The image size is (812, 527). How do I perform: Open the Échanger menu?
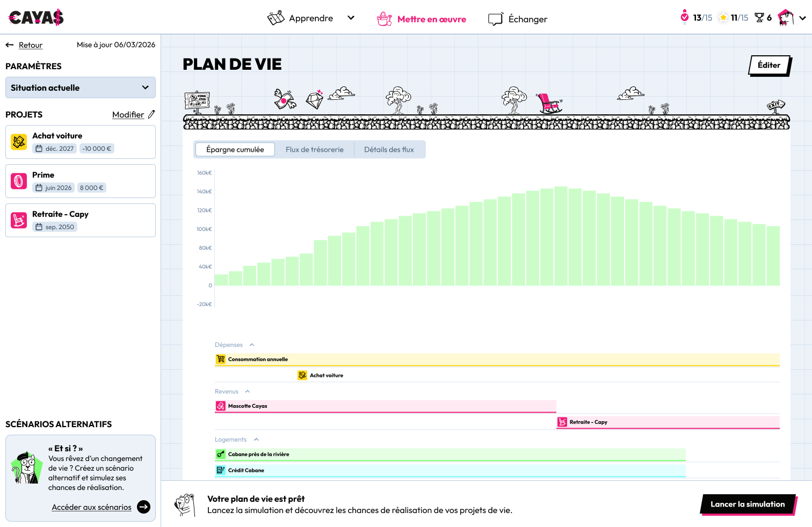click(x=517, y=19)
